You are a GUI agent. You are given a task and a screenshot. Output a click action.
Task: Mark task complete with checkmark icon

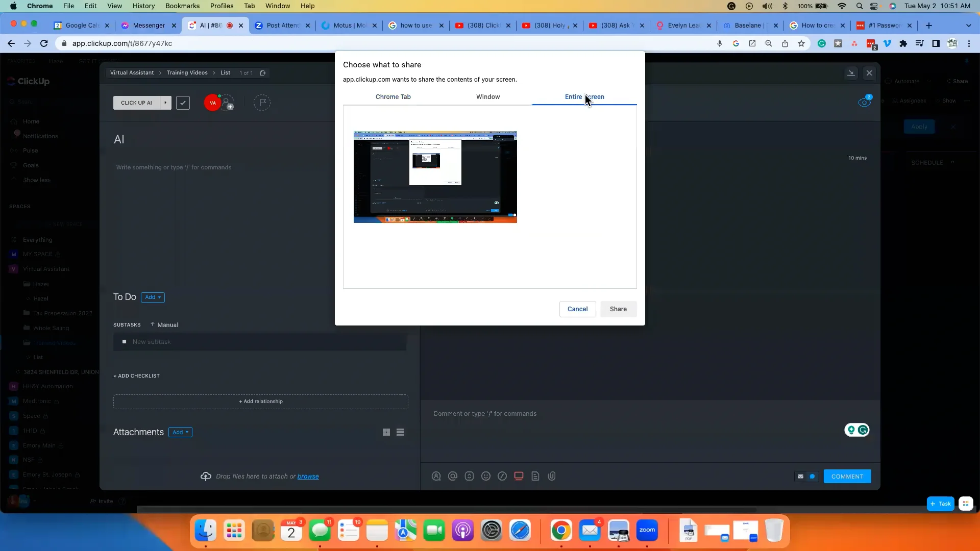[x=183, y=103]
